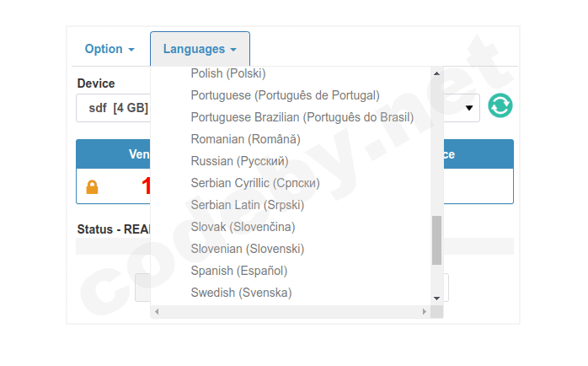Click the language list scroll up arrow
This screenshot has width=588, height=366.
coord(436,73)
